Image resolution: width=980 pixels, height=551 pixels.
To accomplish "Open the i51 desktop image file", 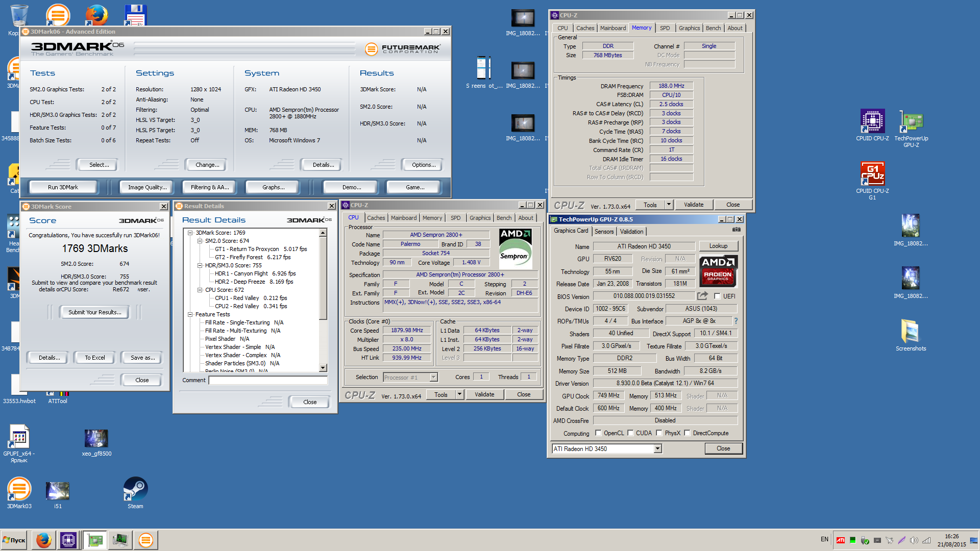I will point(58,495).
